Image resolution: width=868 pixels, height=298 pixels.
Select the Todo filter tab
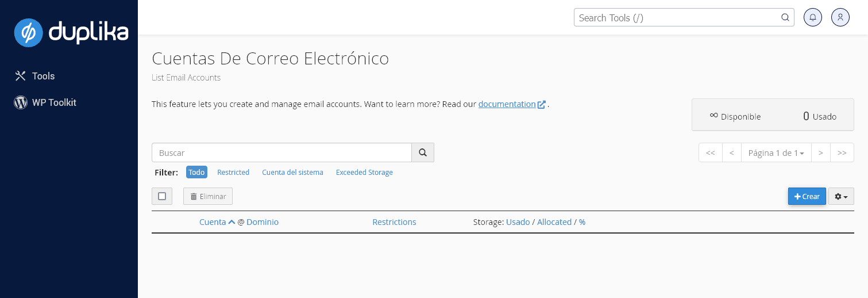(196, 172)
